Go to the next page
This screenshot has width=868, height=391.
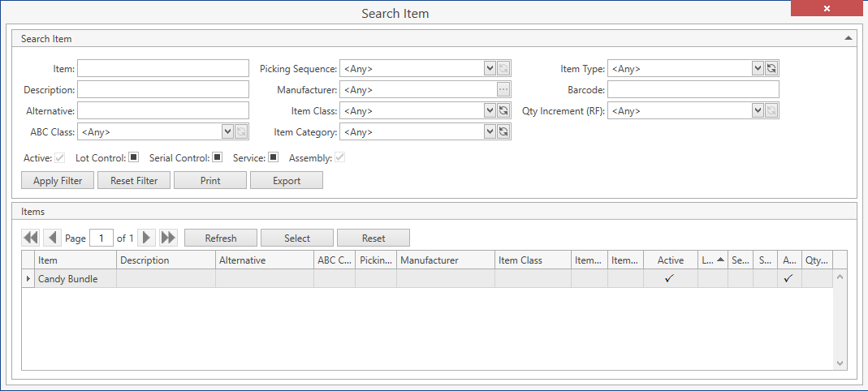(146, 238)
